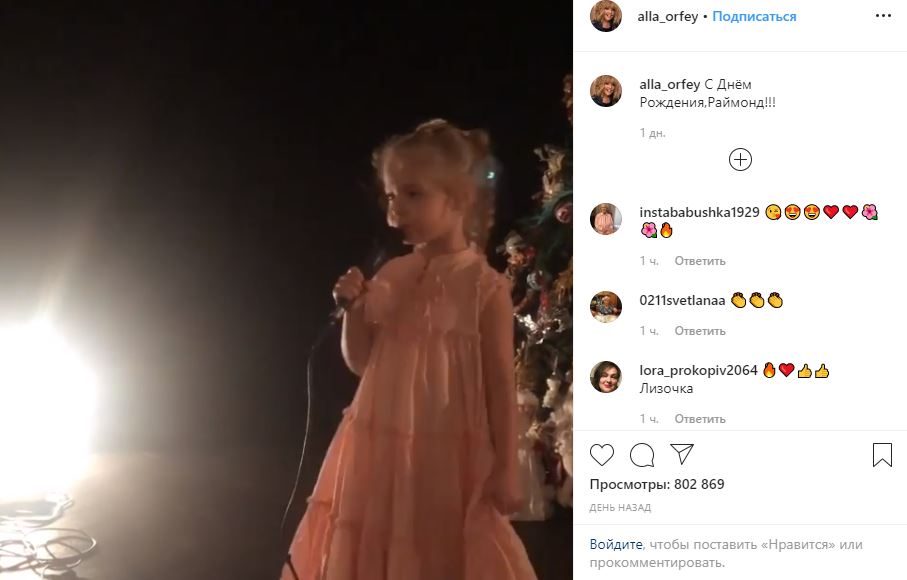Click the Подписаться follow button

[754, 17]
